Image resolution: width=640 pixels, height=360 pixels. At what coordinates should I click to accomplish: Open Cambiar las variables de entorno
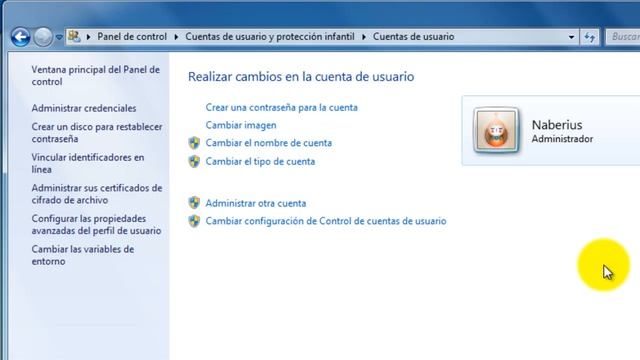coord(82,255)
